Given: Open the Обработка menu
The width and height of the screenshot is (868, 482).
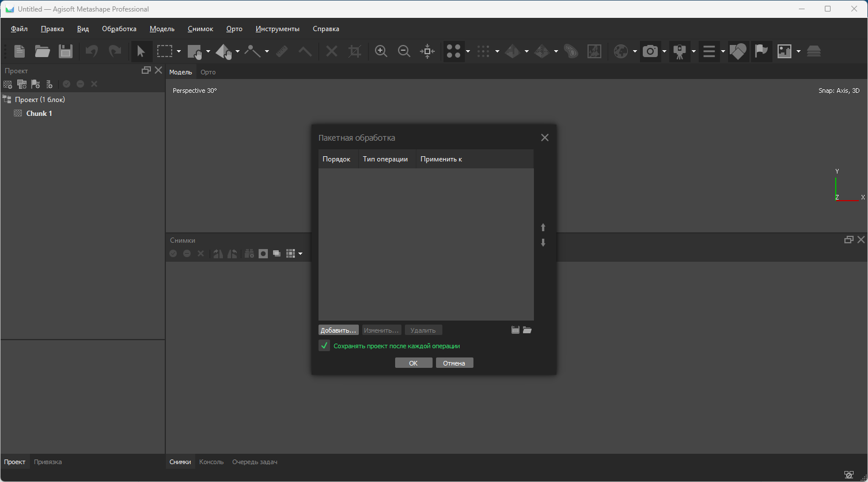Looking at the screenshot, I should tap(119, 29).
